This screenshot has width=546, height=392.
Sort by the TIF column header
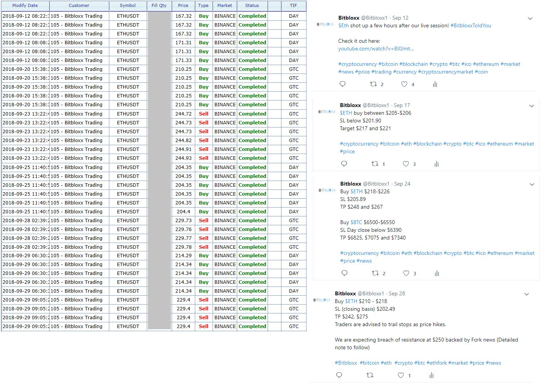click(x=293, y=6)
